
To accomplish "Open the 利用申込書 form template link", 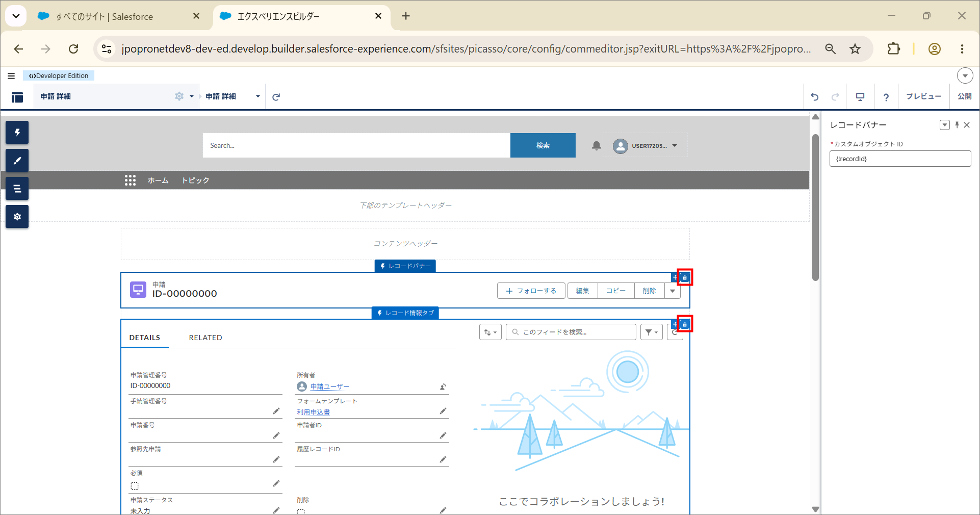I will pyautogui.click(x=314, y=412).
